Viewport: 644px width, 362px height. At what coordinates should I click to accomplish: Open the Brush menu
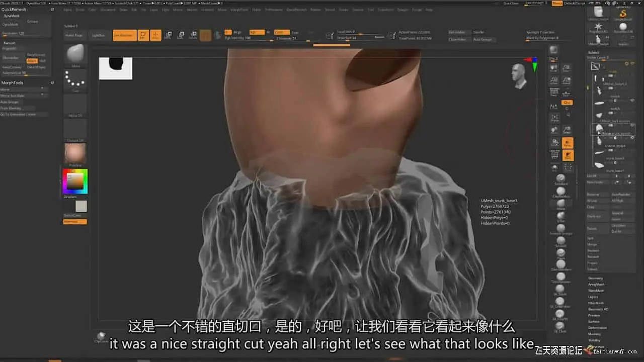pos(80,10)
